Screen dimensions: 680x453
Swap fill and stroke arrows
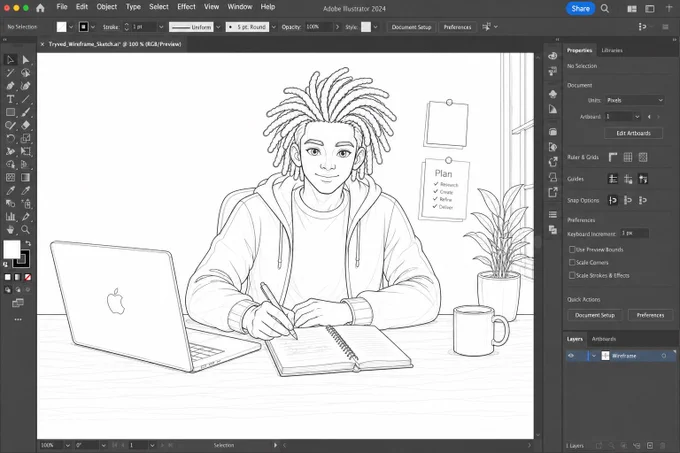28,244
